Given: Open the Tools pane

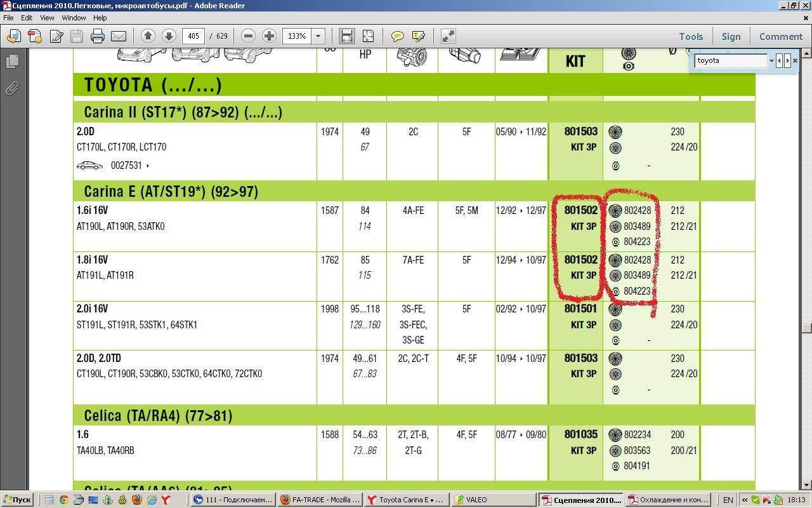Looking at the screenshot, I should click(691, 36).
